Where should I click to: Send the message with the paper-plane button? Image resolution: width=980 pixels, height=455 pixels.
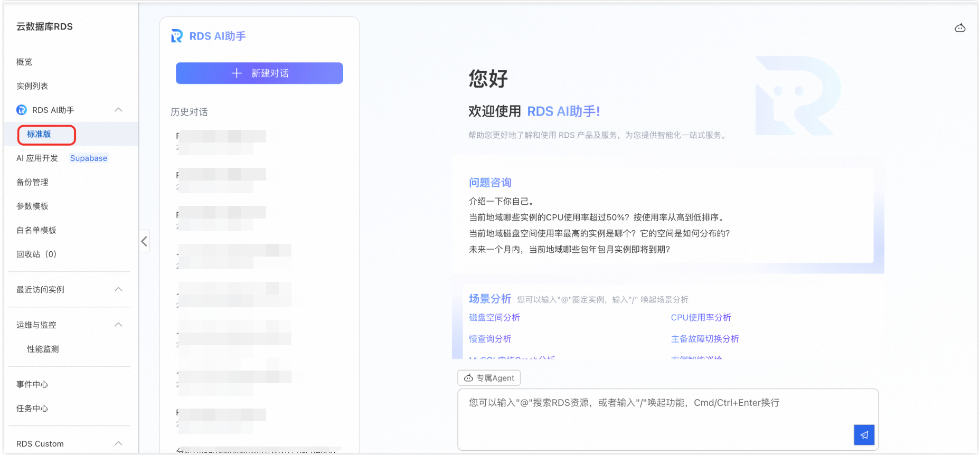tap(864, 435)
